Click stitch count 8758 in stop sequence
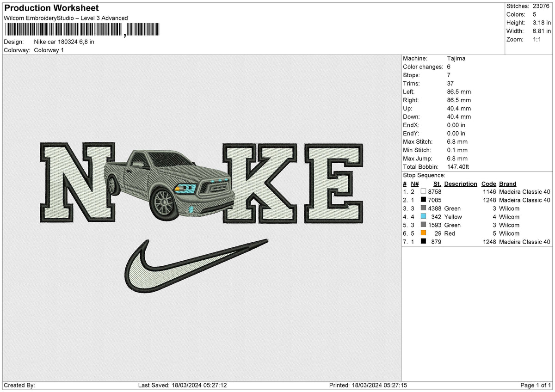555x392 pixels. coord(435,192)
